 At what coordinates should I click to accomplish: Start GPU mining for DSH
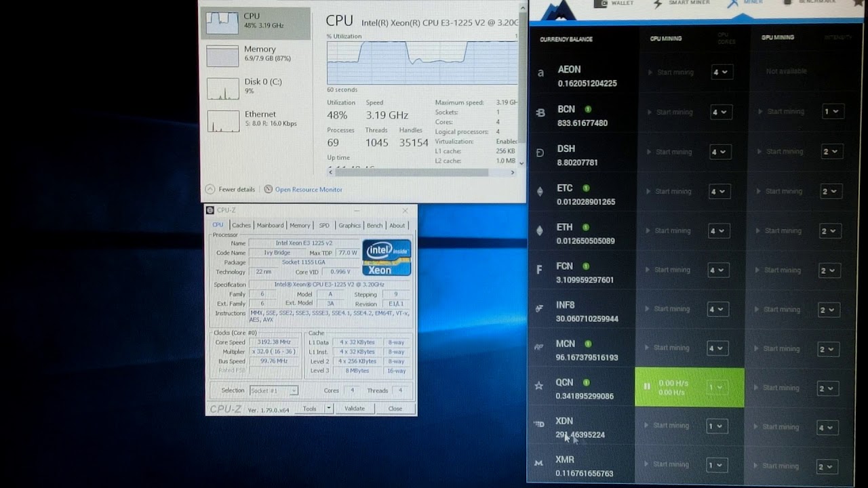tap(781, 152)
